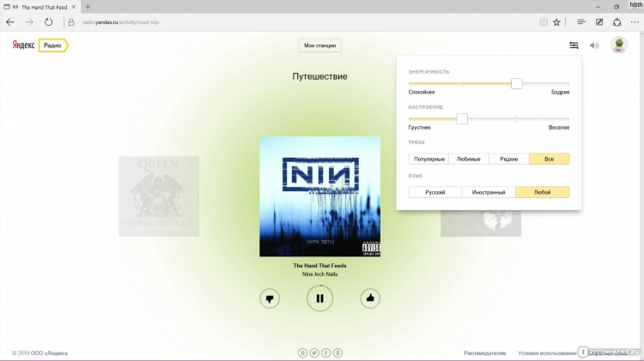
Task: Open Odnoklassniki share icon in footer
Action: click(337, 352)
